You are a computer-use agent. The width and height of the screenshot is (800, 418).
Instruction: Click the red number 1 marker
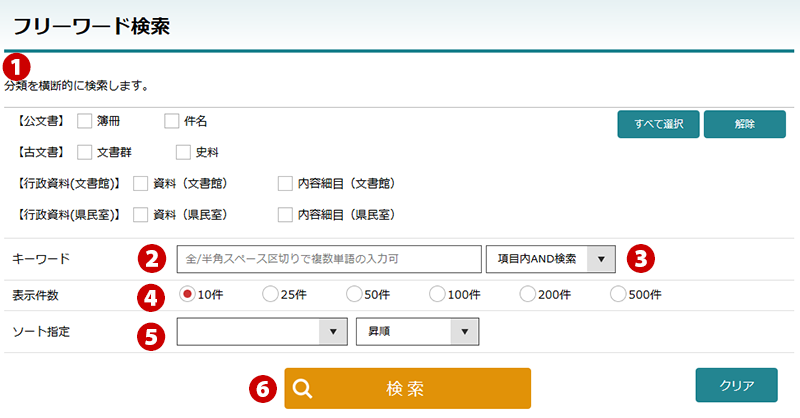[x=16, y=67]
